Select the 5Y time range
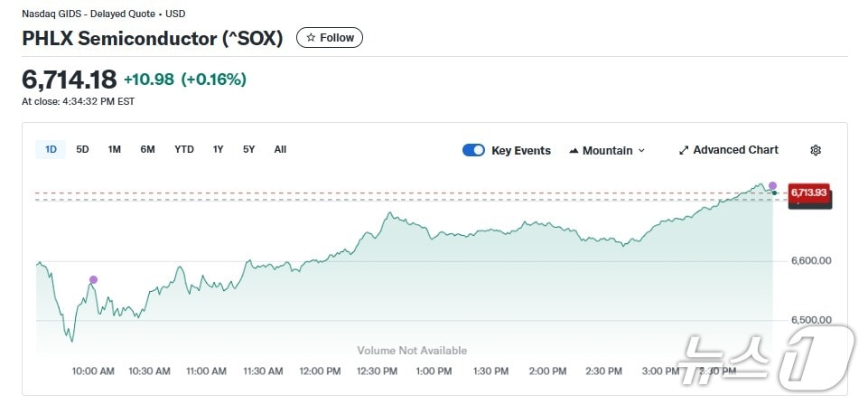 pos(248,149)
